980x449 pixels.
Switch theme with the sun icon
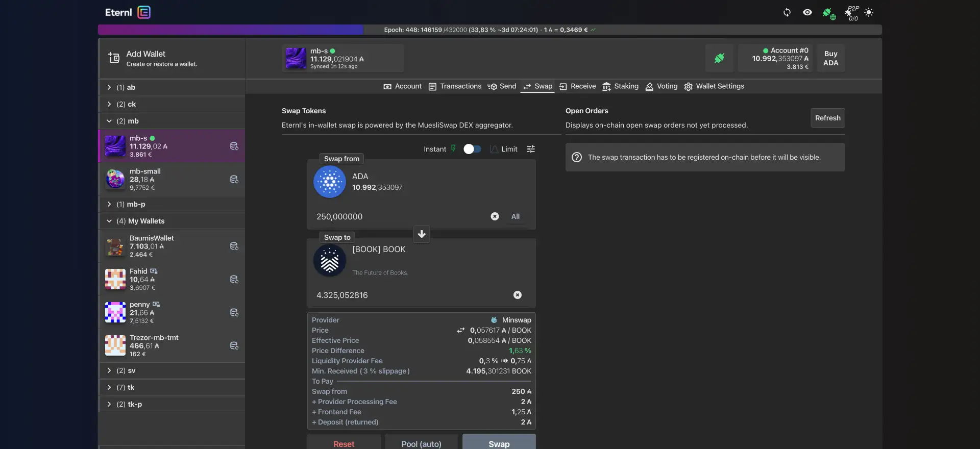(869, 12)
